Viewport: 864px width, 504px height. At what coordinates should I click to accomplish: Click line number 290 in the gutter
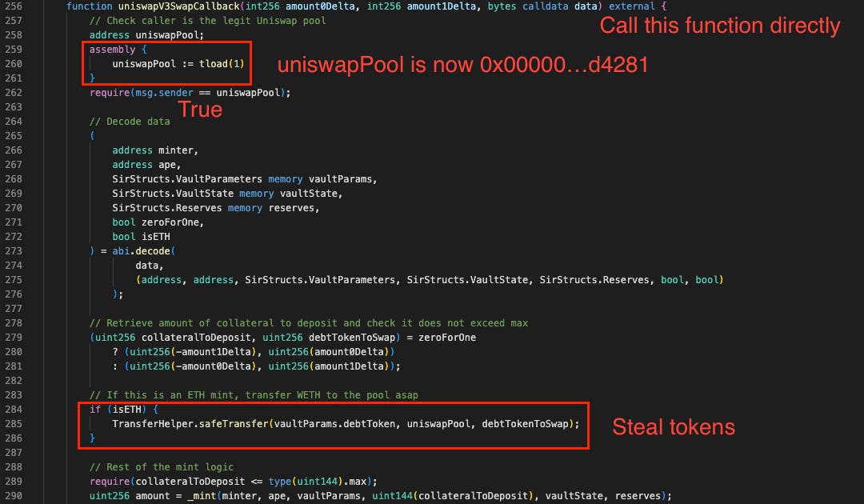pyautogui.click(x=14, y=496)
